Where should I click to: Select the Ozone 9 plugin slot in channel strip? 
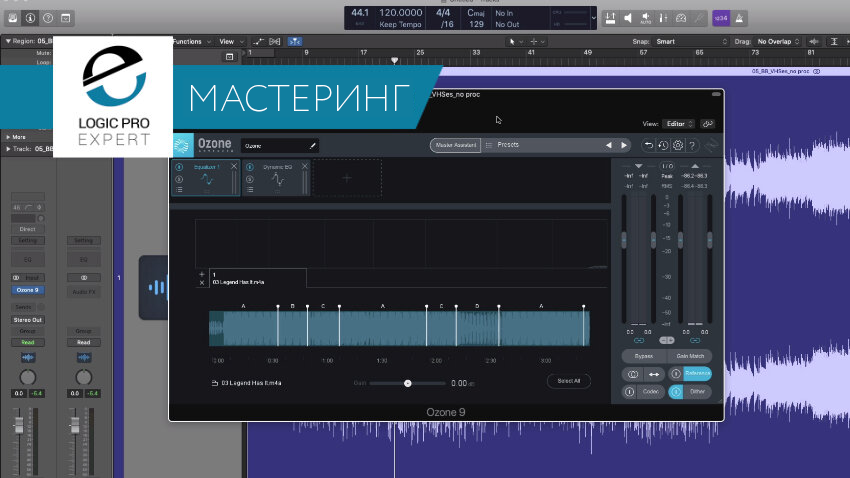28,290
